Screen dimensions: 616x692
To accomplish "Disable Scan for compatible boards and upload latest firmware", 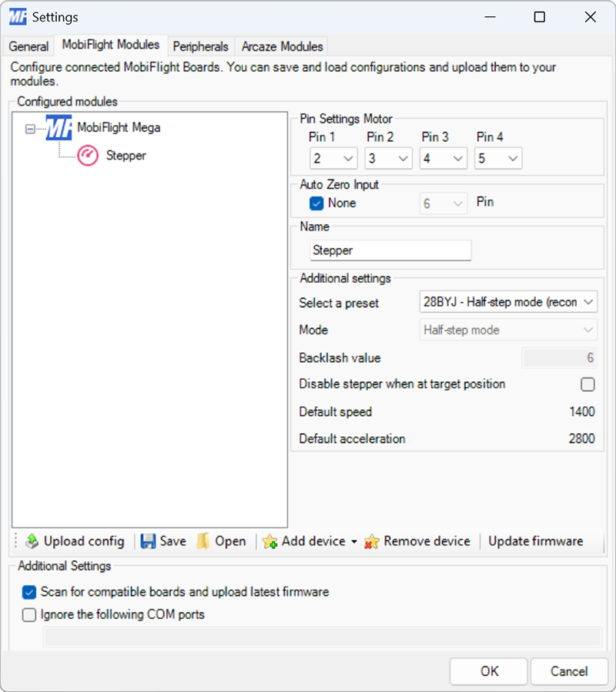I will [x=29, y=593].
